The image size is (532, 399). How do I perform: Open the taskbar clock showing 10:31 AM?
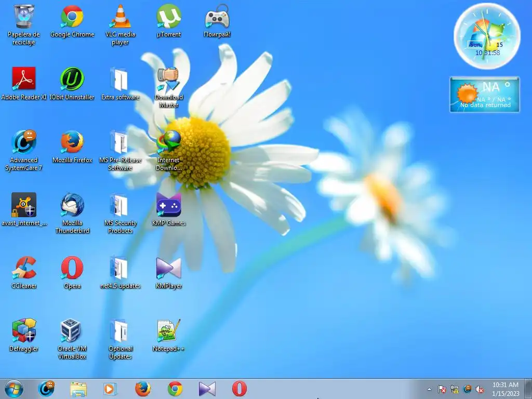(x=506, y=389)
